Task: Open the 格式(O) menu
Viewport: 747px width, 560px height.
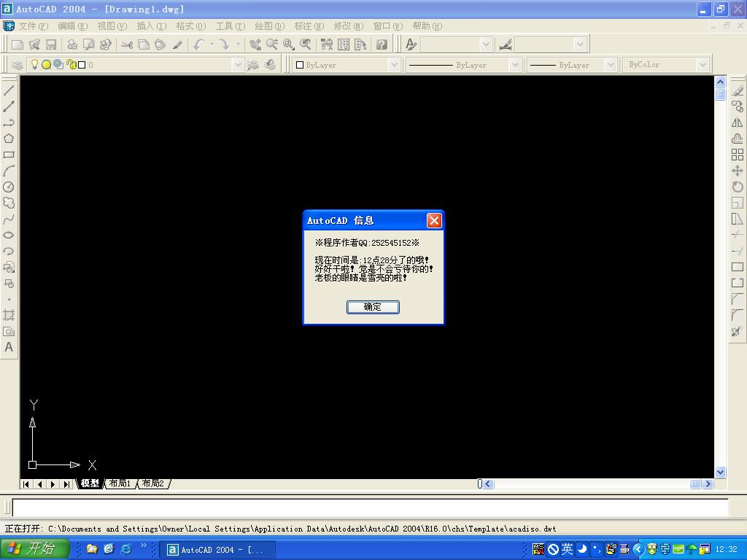Action: 190,26
